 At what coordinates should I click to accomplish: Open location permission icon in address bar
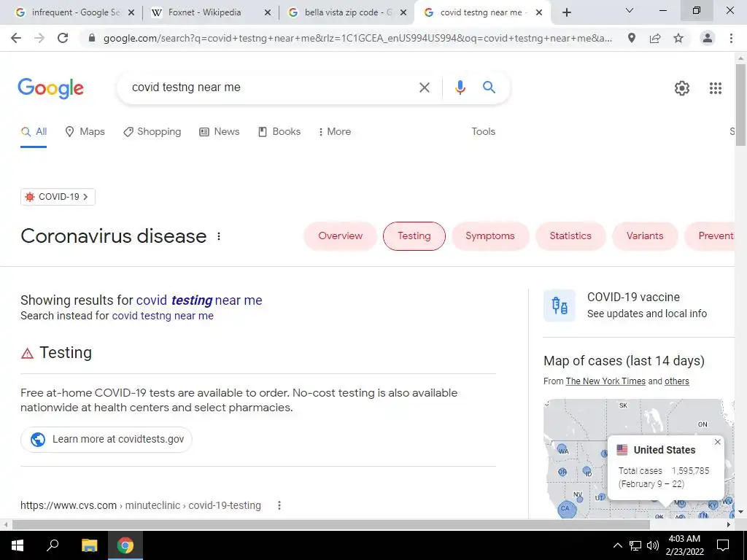click(x=632, y=38)
